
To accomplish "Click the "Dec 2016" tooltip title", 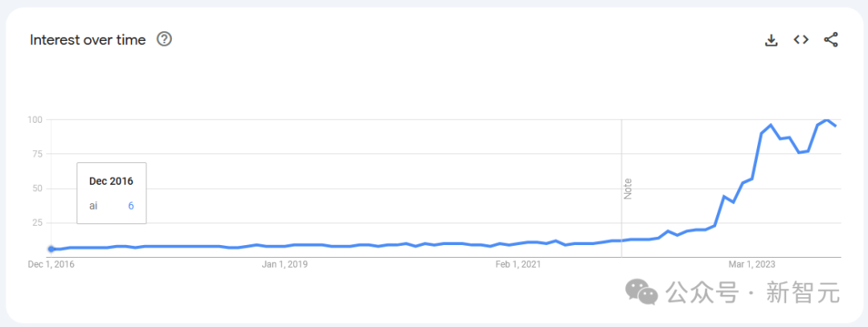I will coord(111,182).
